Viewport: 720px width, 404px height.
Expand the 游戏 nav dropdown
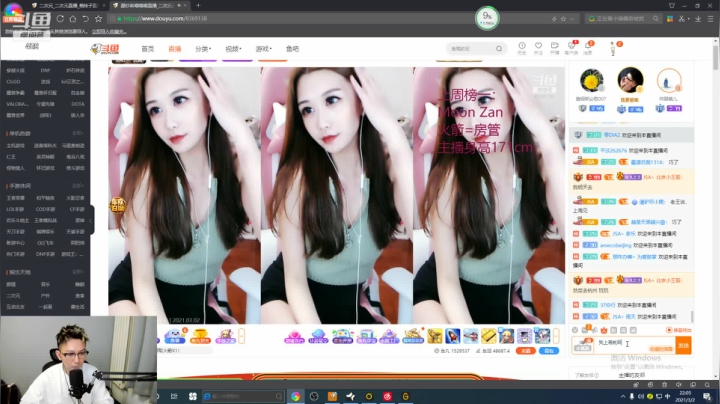click(264, 49)
